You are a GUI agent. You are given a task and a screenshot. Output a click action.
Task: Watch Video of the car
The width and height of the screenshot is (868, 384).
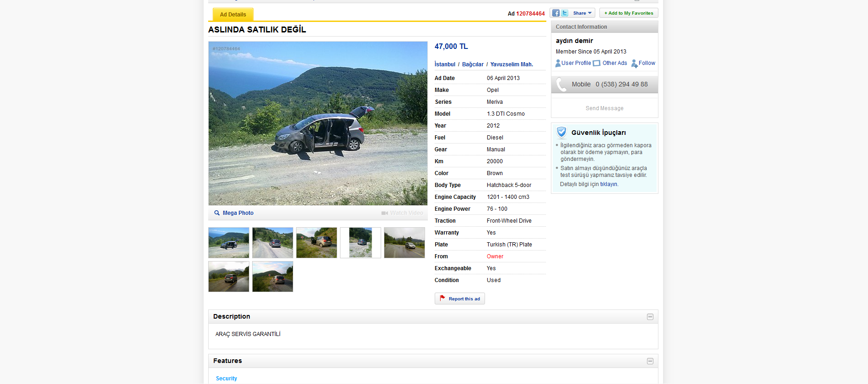(x=406, y=213)
